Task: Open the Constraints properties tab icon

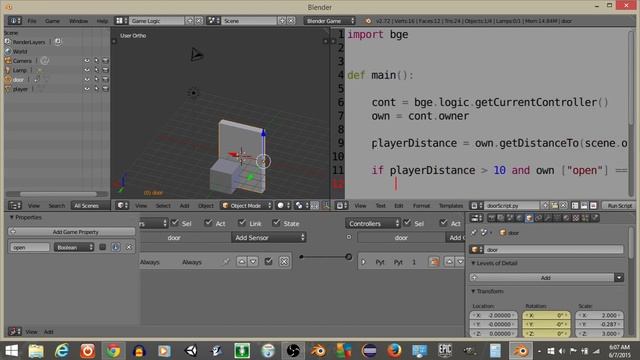Action: (x=538, y=218)
